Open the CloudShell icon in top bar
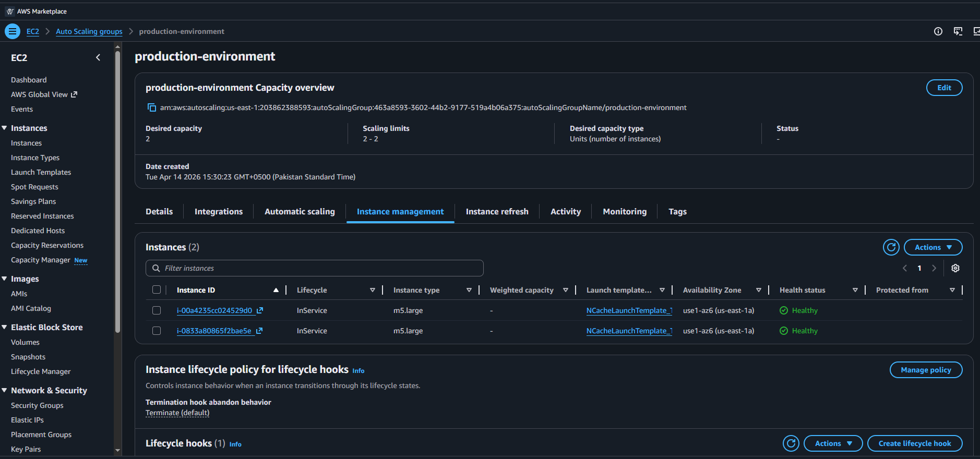The height and width of the screenshot is (459, 980). click(x=958, y=31)
